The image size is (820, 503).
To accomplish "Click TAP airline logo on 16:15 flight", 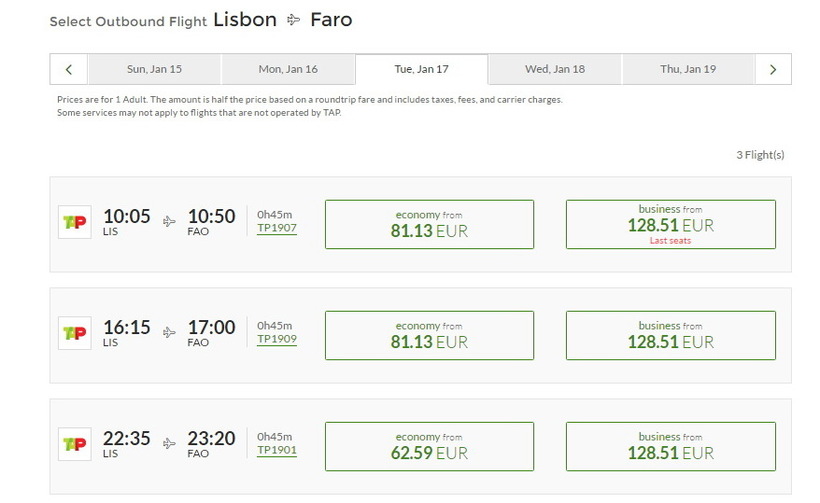I will pos(75,333).
